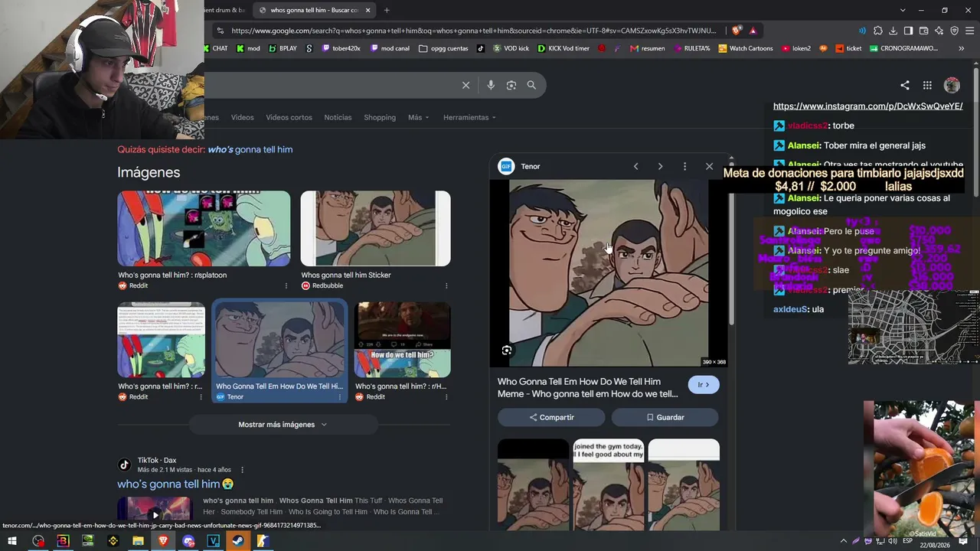
Task: Expand the Más search filter menu
Action: [419, 117]
